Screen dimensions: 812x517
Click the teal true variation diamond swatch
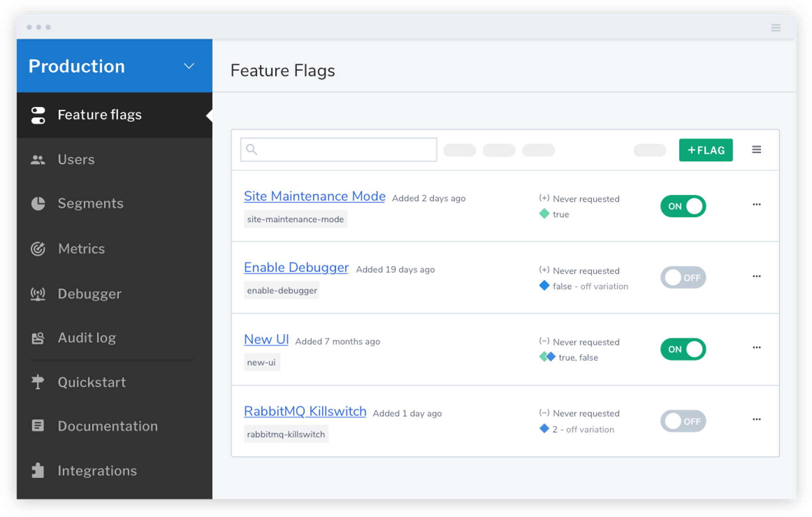[544, 214]
